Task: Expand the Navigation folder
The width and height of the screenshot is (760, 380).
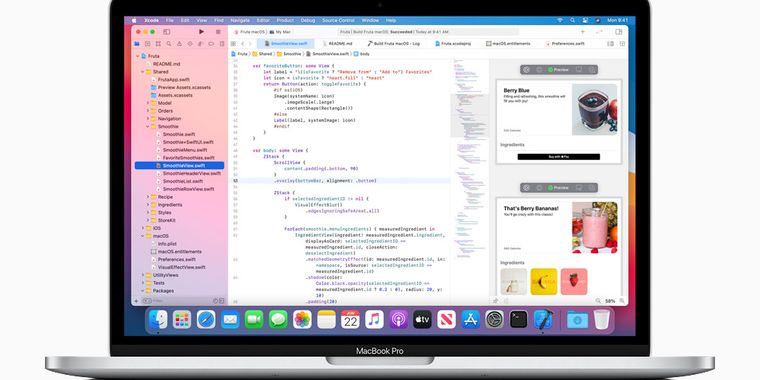Action: pos(147,119)
